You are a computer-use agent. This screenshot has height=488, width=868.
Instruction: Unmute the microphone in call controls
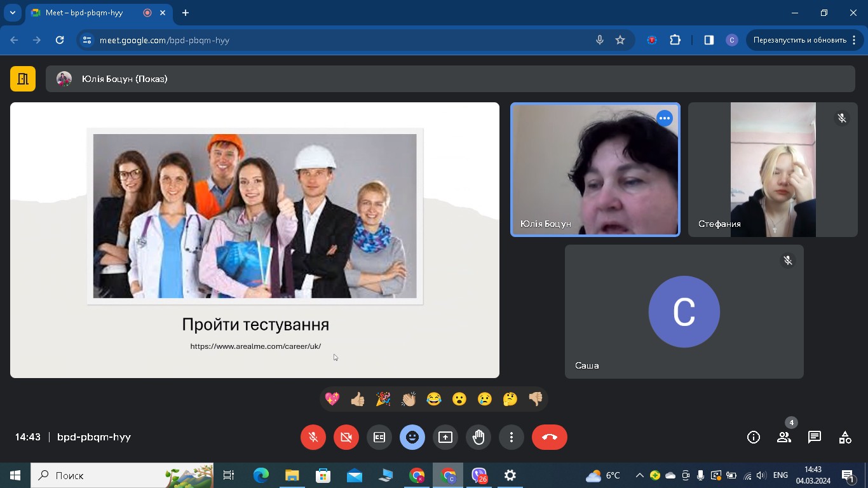coord(313,437)
